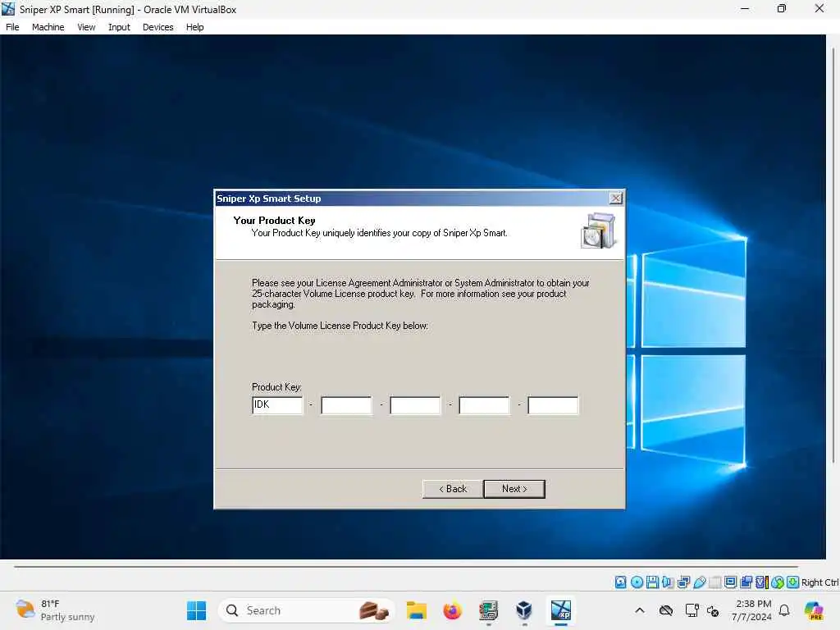Restore down the VirtualBox window

coord(782,8)
